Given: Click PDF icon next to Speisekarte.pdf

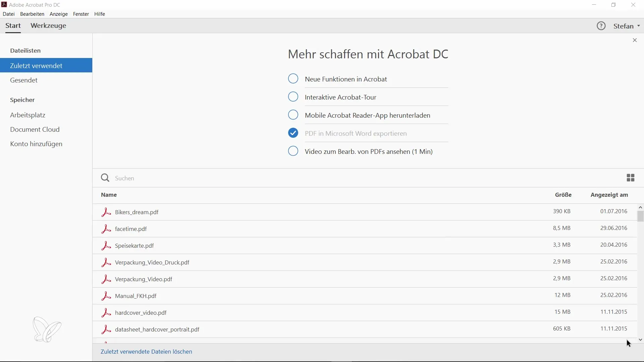Looking at the screenshot, I should tap(106, 246).
